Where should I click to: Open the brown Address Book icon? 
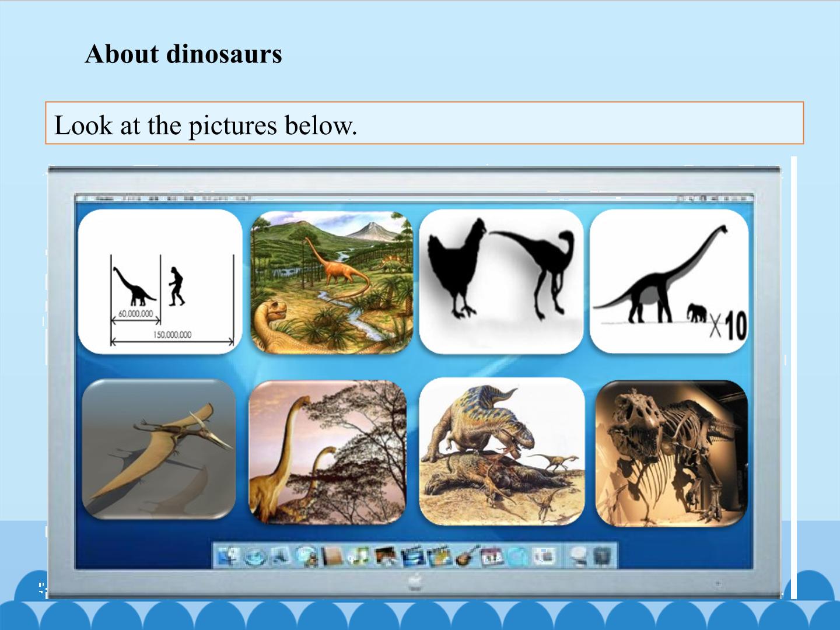(332, 556)
